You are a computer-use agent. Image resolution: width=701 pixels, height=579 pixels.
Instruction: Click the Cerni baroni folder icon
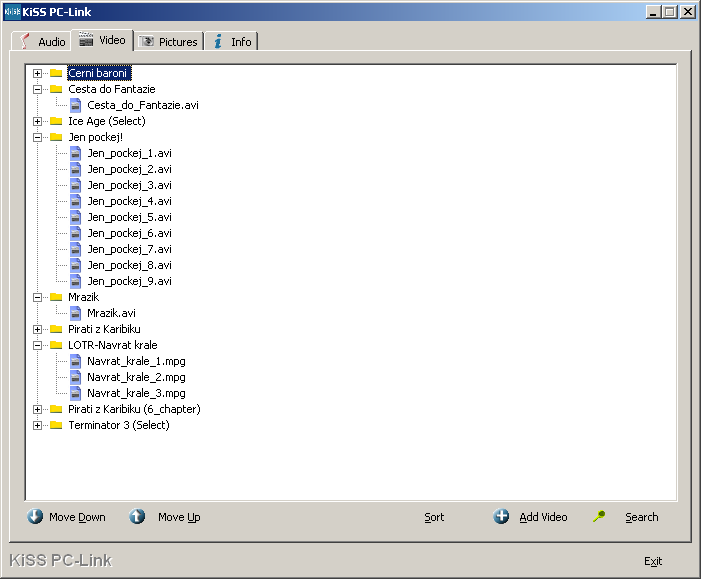[56, 73]
